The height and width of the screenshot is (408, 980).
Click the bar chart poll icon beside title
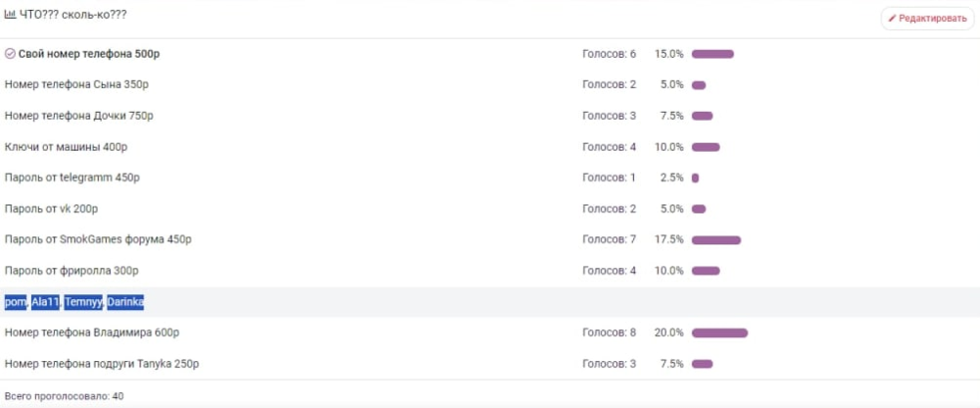click(x=10, y=14)
